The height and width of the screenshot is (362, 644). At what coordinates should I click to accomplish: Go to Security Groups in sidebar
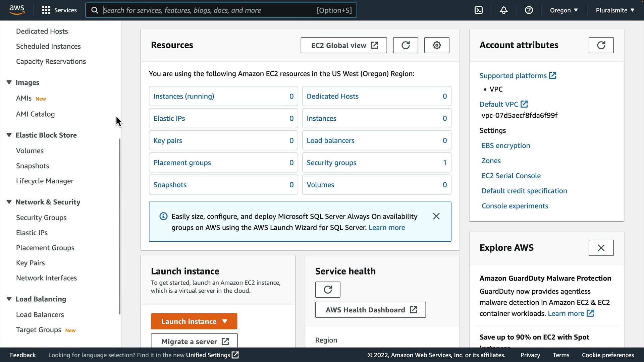[x=41, y=218]
